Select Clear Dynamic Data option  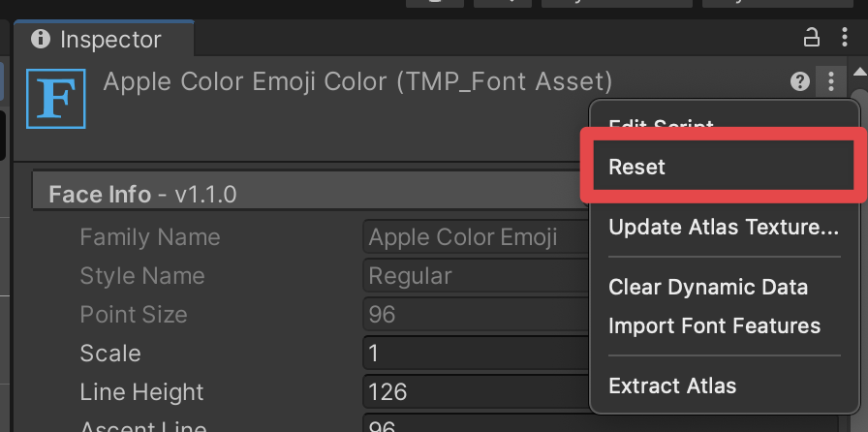[708, 288]
